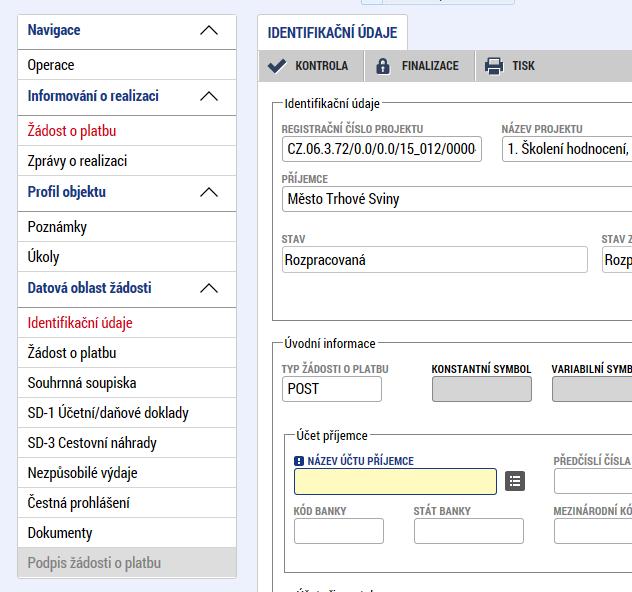Open Dokumenty in the sidebar
This screenshot has width=632, height=592.
click(x=127, y=533)
